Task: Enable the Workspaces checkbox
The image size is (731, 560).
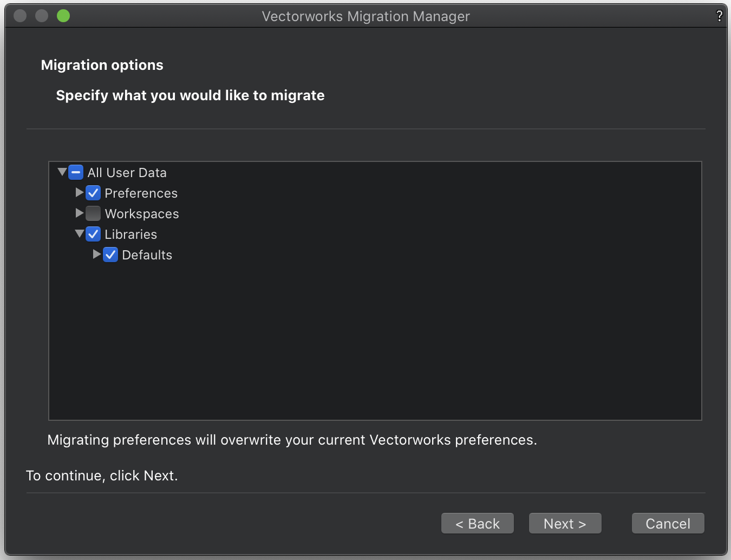Action: (93, 213)
